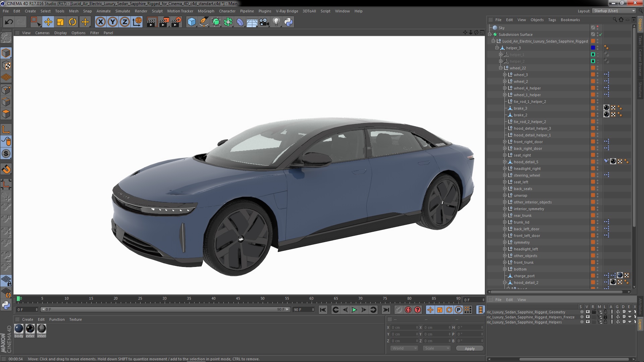Image resolution: width=644 pixels, height=362 pixels.
Task: Select the Live Selection tool
Action: click(x=36, y=22)
